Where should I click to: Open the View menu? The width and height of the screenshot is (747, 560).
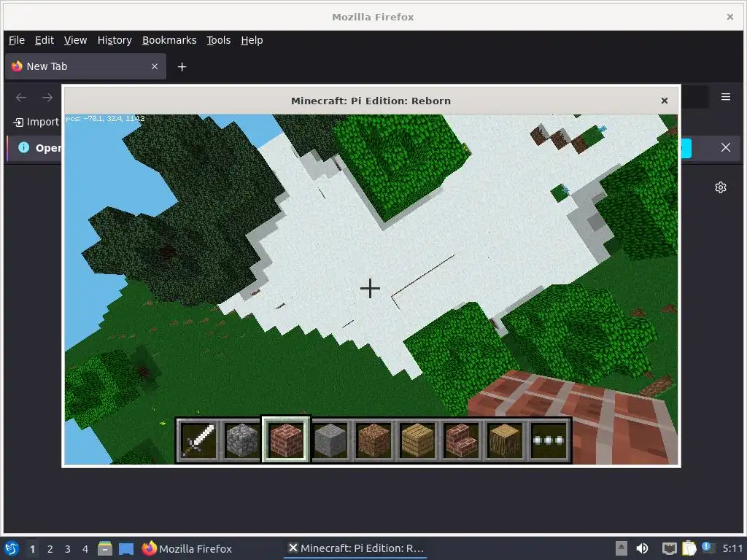tap(75, 41)
